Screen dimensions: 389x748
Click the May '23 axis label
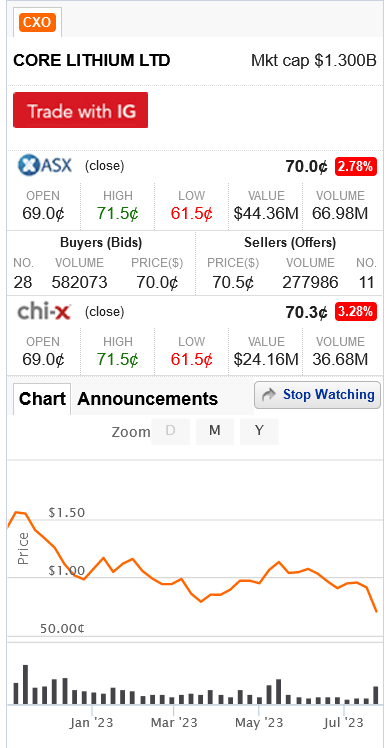(x=259, y=723)
